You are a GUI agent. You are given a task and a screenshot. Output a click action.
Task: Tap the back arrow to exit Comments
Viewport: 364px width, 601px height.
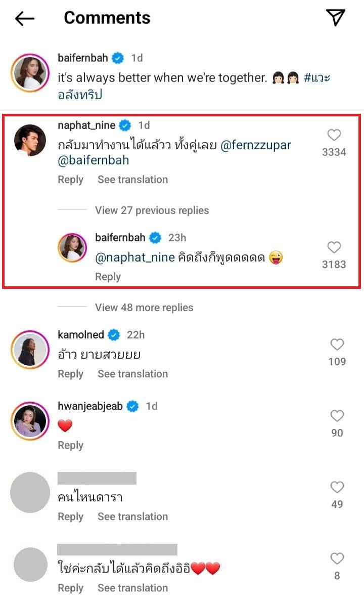[x=24, y=18]
